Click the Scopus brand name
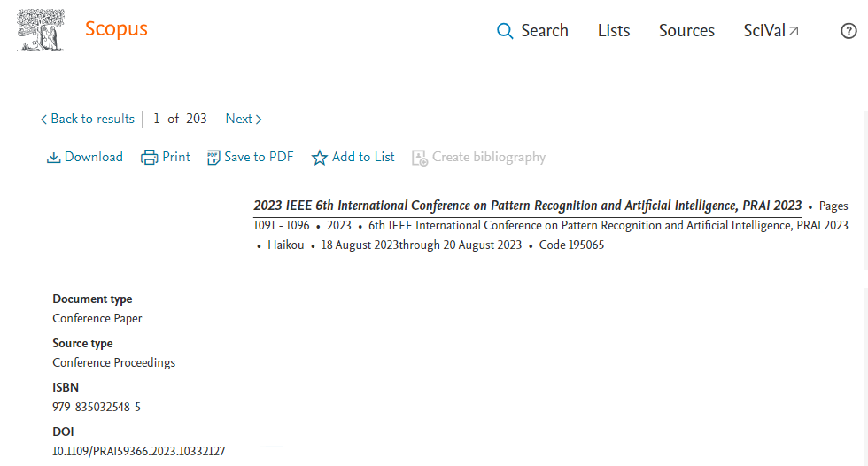The image size is (868, 466). pyautogui.click(x=116, y=29)
